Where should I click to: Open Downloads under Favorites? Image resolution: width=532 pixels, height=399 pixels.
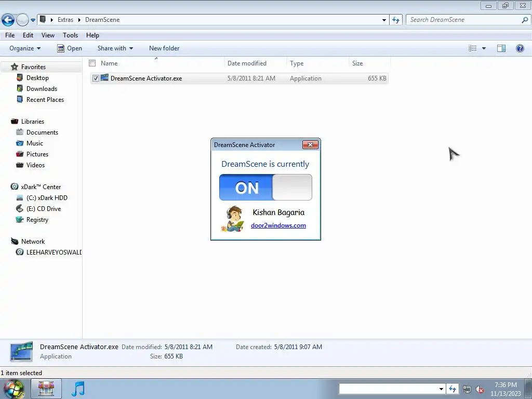42,88
